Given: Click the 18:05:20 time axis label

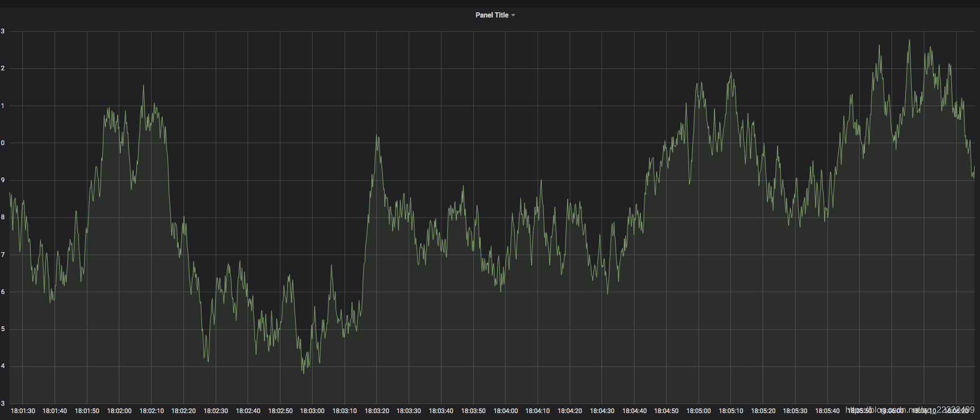Looking at the screenshot, I should click(x=763, y=411).
